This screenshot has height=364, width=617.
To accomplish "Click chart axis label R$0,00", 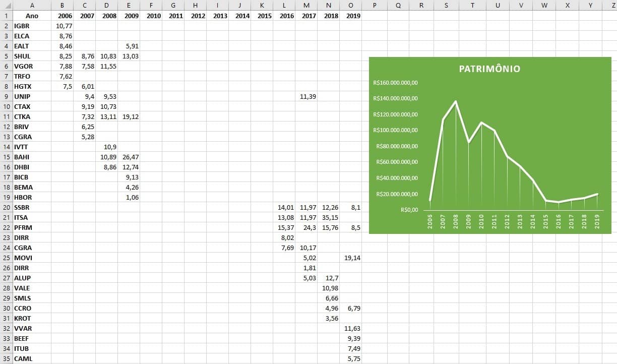I will 409,210.
